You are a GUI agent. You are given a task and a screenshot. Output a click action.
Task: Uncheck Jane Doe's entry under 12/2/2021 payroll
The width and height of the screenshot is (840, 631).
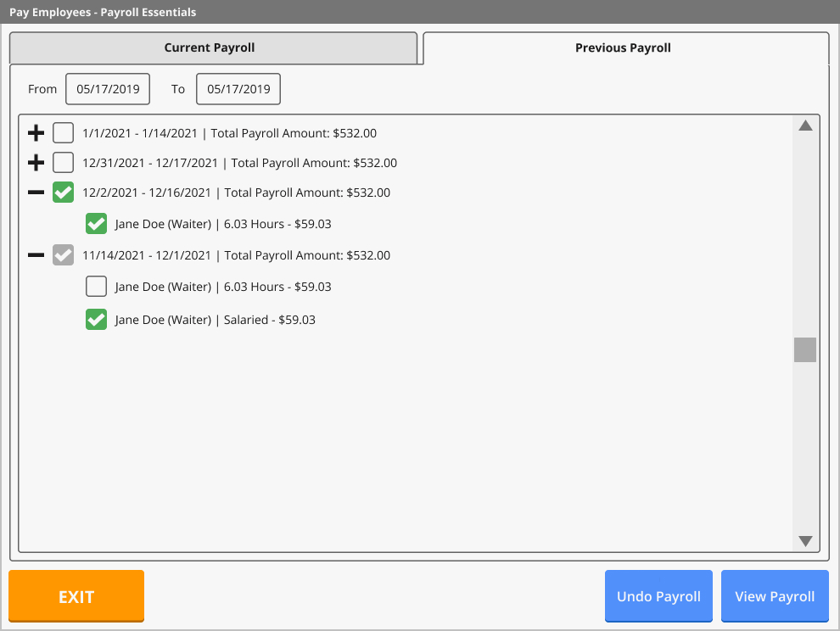[96, 223]
